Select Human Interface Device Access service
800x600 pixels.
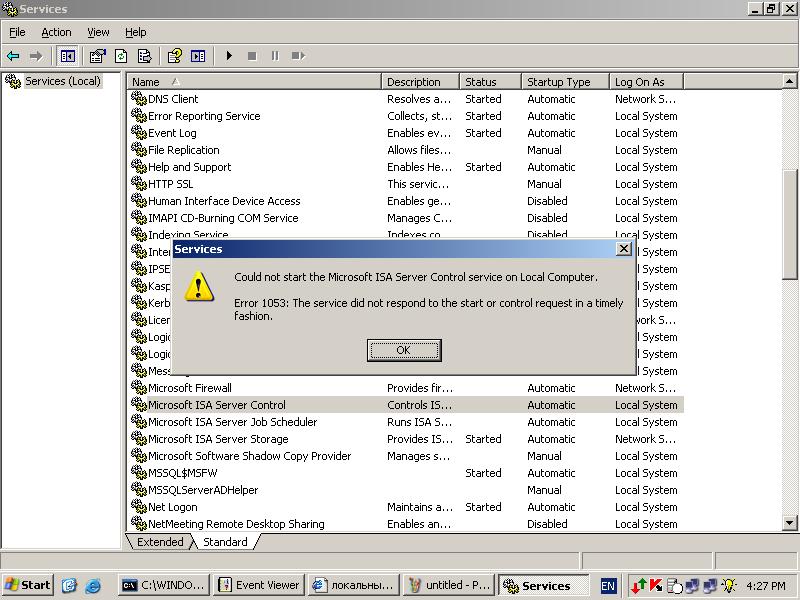pyautogui.click(x=224, y=201)
